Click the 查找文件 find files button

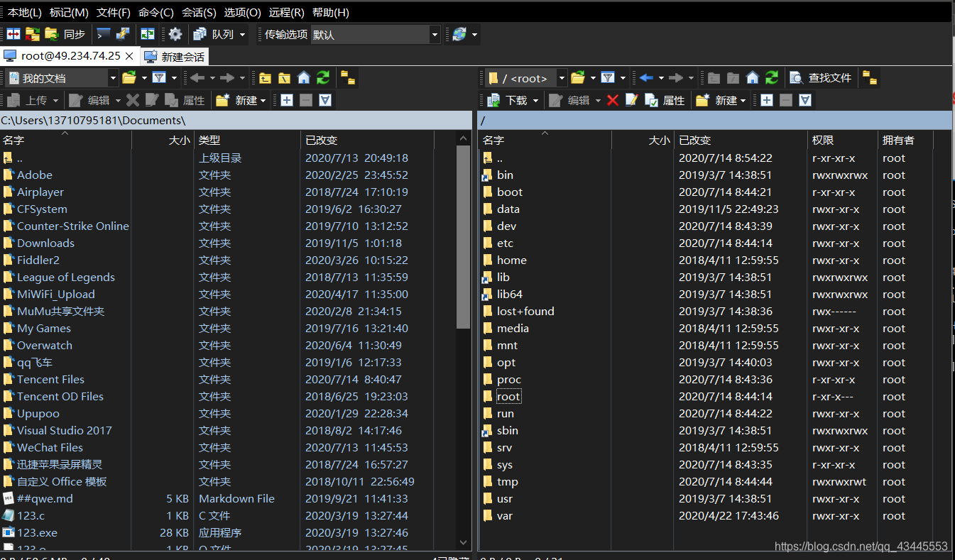pyautogui.click(x=821, y=78)
